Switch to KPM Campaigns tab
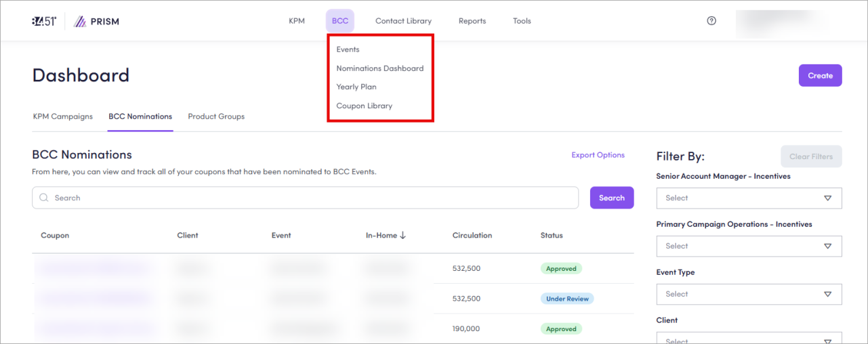 click(62, 116)
